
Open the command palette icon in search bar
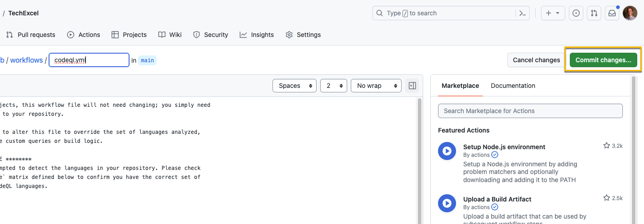[522, 13]
